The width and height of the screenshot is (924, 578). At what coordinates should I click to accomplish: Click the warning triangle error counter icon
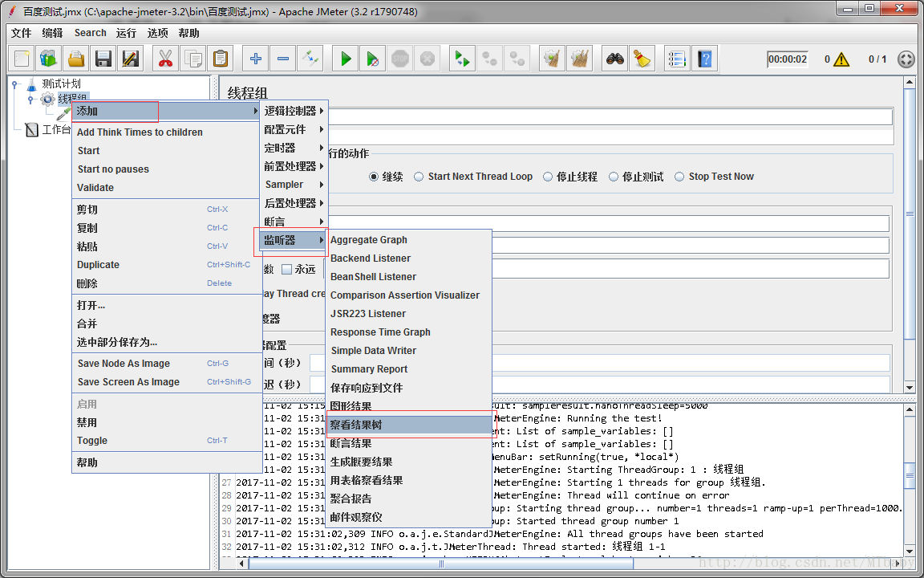(841, 59)
